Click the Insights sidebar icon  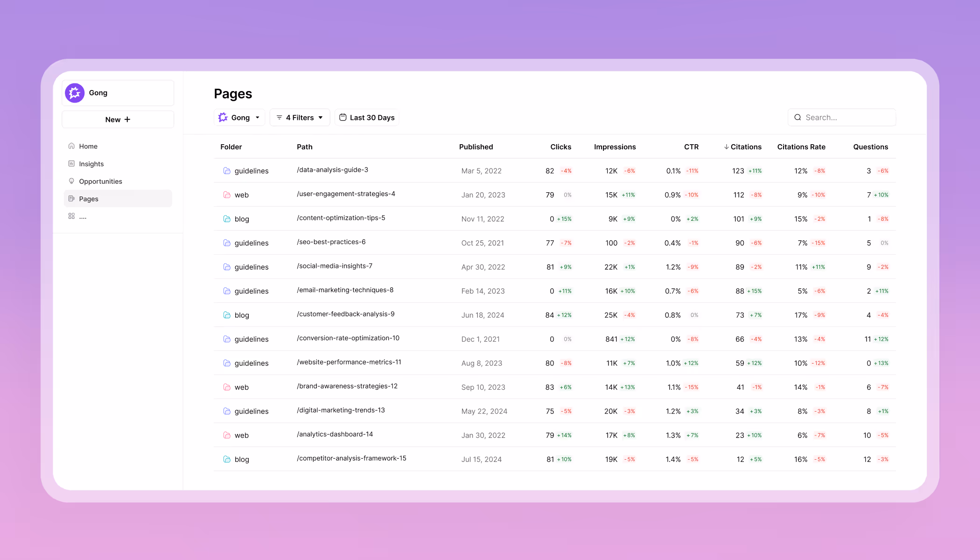[71, 164]
